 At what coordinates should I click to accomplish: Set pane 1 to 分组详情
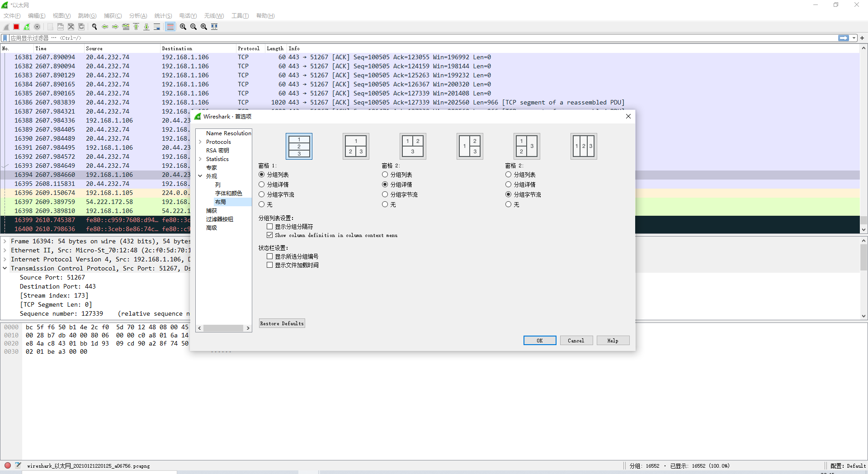click(274, 185)
